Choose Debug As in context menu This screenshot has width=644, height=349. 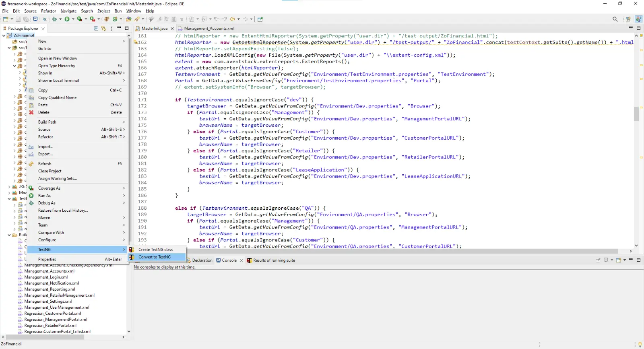point(77,203)
